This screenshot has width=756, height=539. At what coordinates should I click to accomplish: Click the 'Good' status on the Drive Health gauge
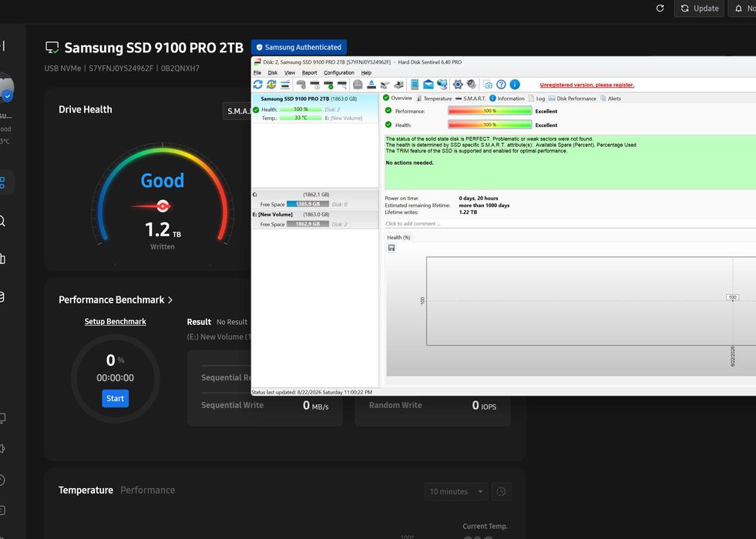click(x=163, y=181)
